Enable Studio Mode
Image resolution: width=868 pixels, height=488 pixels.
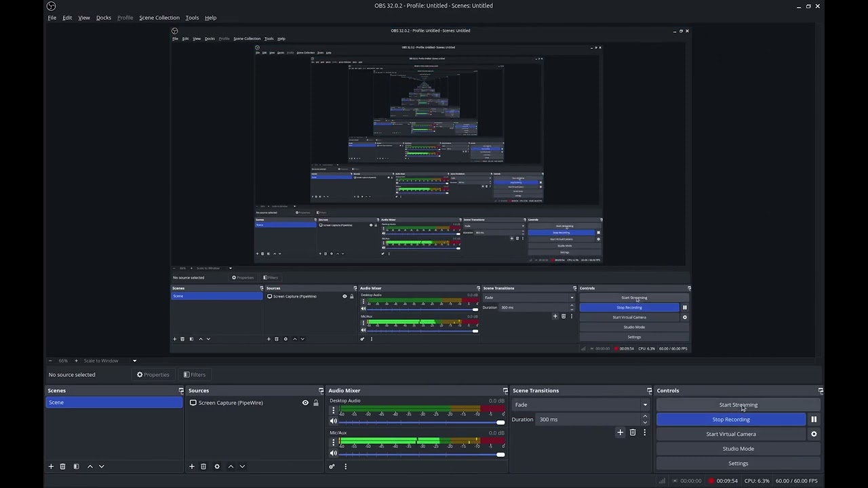pyautogui.click(x=738, y=449)
